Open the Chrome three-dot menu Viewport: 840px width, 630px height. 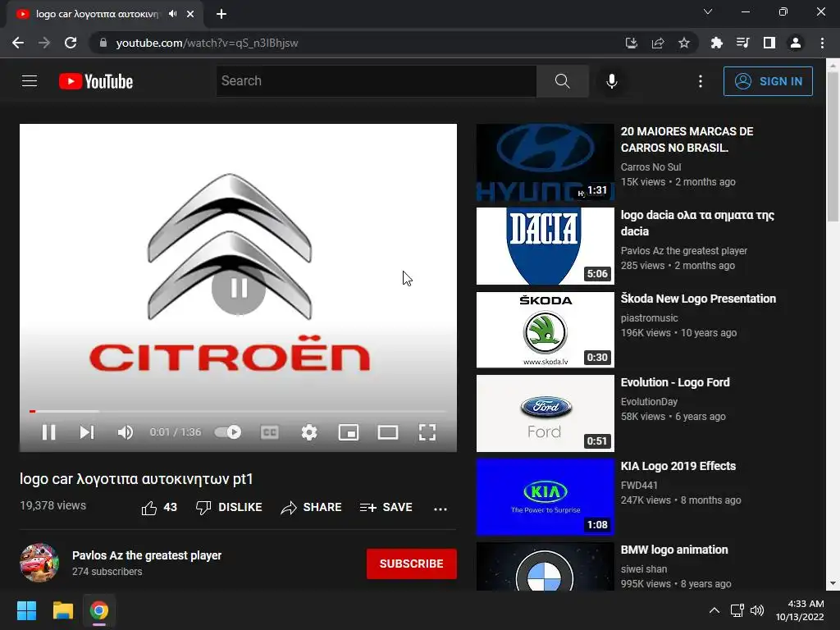(822, 43)
